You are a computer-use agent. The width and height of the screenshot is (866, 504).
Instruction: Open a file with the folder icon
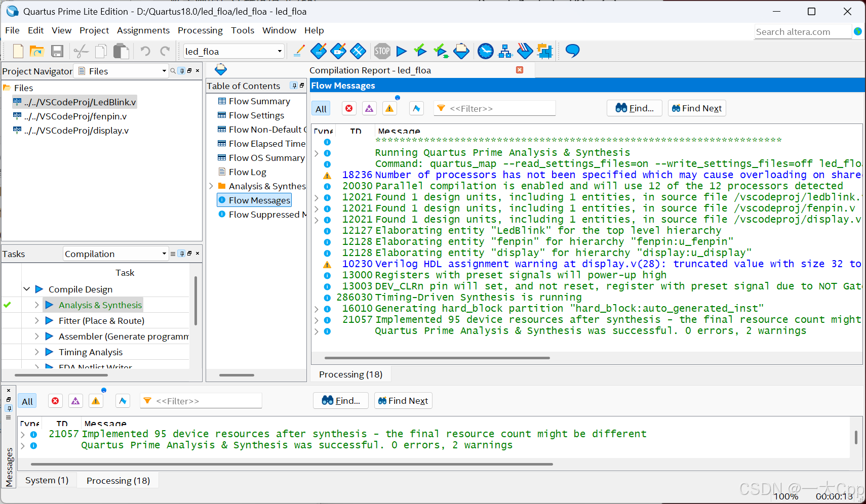(x=37, y=51)
